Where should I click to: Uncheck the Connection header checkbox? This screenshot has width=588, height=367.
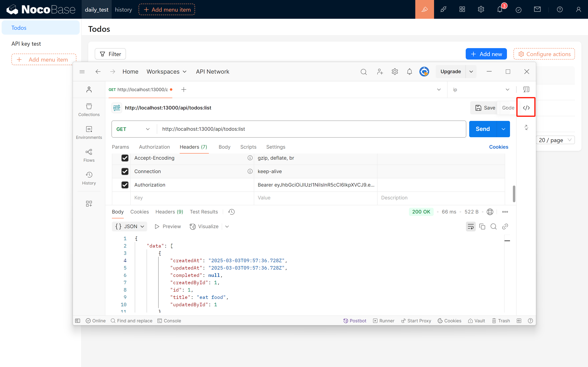tap(125, 171)
